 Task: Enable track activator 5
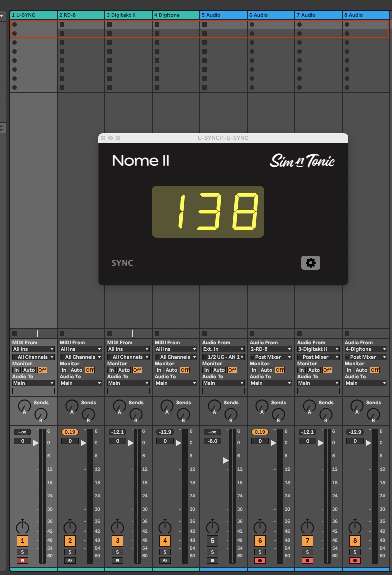click(x=212, y=541)
